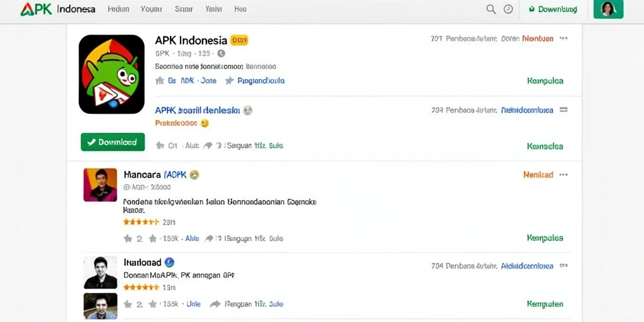Screen dimensions: 644x322
Task: Click the star icon before '139k'
Action: click(153, 238)
